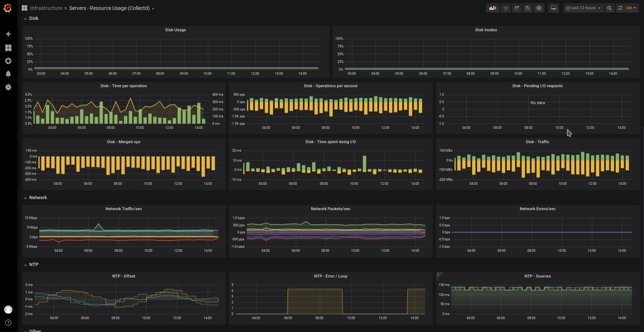
Task: Open the Explore compass icon
Action: (x=8, y=61)
